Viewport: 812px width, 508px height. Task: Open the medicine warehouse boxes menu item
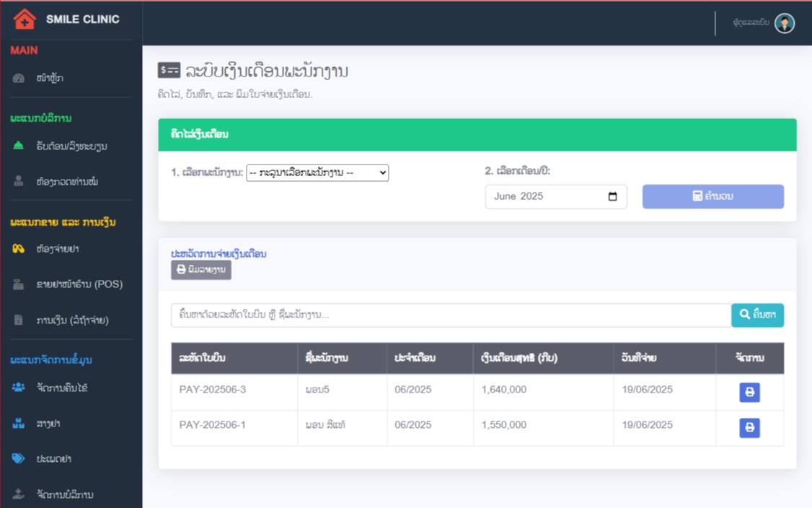48,424
